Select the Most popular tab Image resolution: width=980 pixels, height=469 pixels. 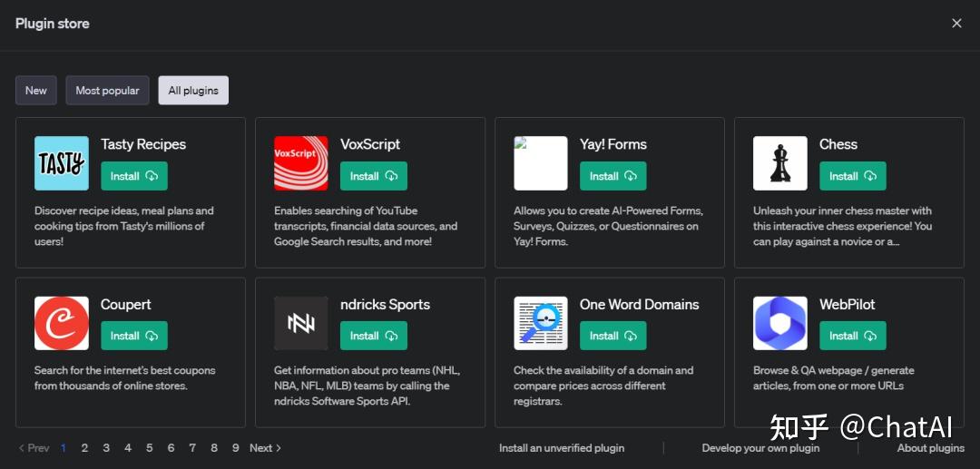click(x=107, y=91)
